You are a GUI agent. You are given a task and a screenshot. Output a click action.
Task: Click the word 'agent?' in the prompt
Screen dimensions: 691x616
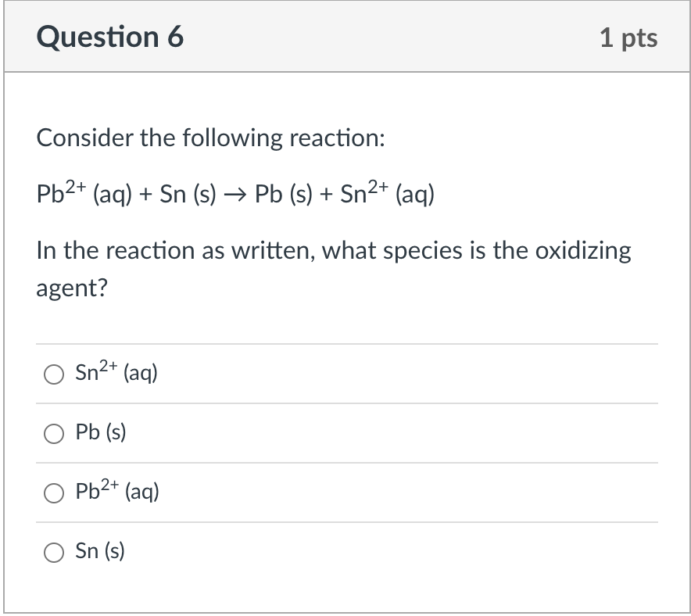tap(72, 289)
